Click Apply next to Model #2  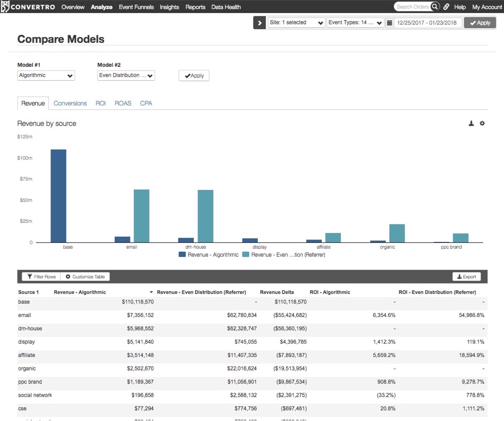tap(194, 75)
